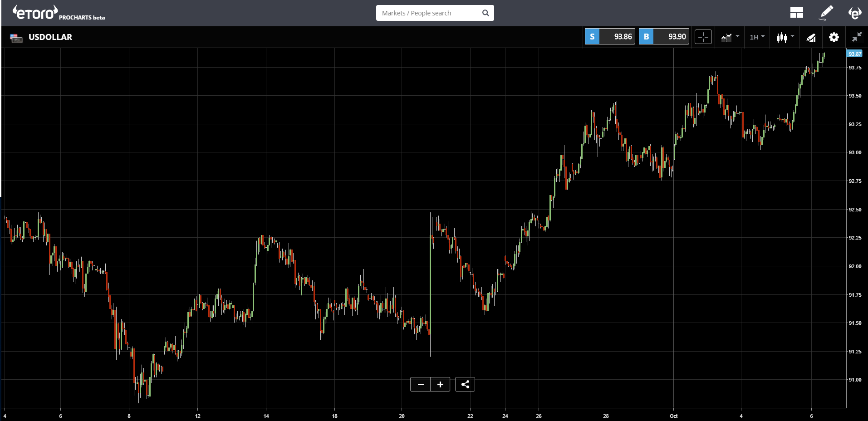Click the USDOLLAR instrument name

pos(50,37)
